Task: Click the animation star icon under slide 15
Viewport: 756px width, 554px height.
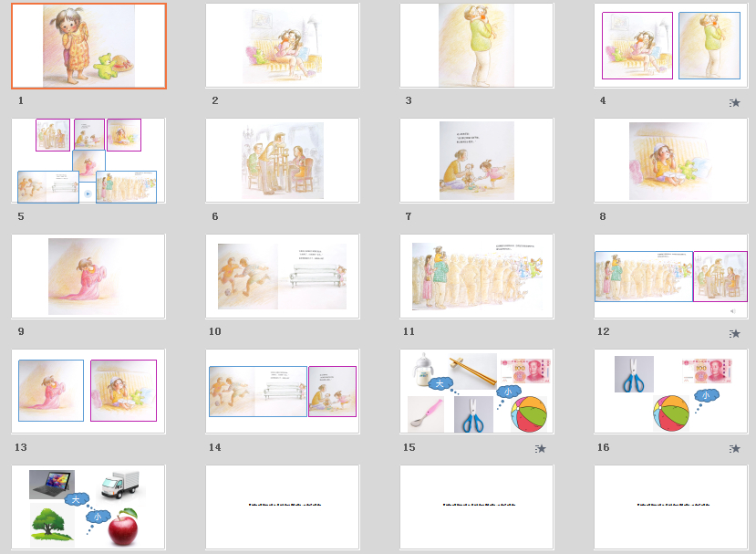Action: (x=540, y=448)
